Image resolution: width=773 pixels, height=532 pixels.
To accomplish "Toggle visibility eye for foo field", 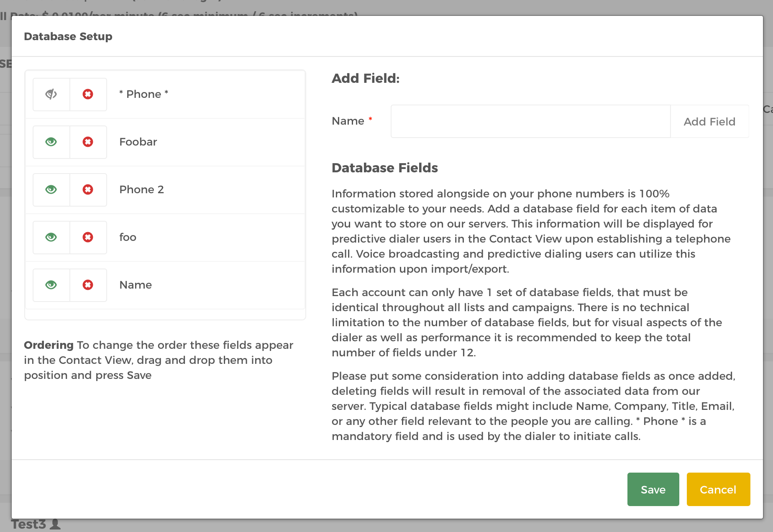I will tap(51, 238).
